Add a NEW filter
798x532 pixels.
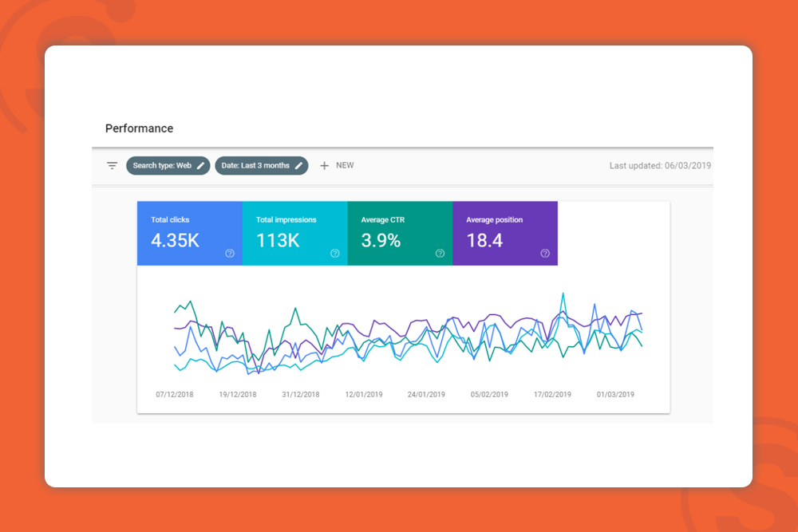(337, 166)
